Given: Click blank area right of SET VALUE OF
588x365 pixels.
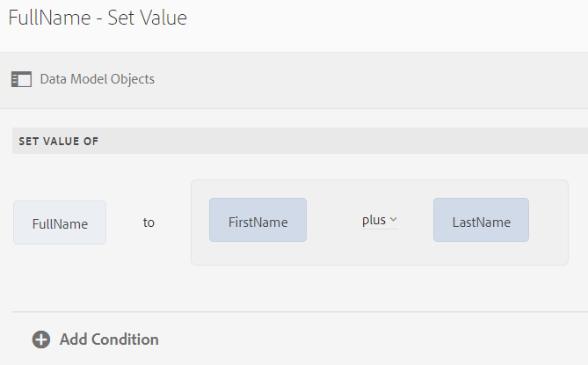Looking at the screenshot, I should click(352, 140).
